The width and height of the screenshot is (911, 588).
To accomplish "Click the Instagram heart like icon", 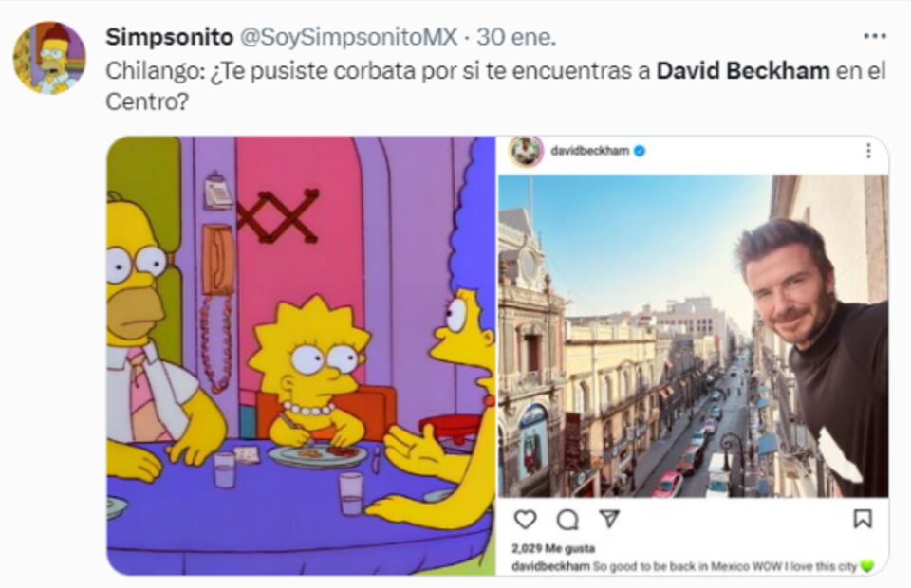I will click(525, 519).
